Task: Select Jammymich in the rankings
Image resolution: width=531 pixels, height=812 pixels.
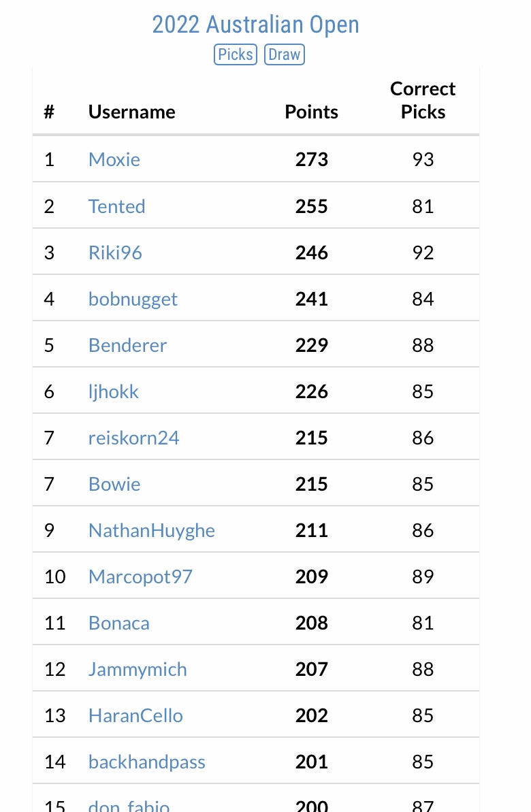Action: pyautogui.click(x=138, y=669)
